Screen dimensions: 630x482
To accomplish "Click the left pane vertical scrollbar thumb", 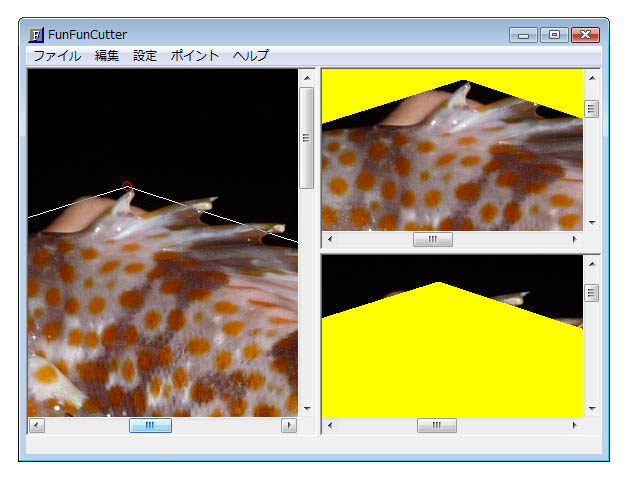I will 307,138.
